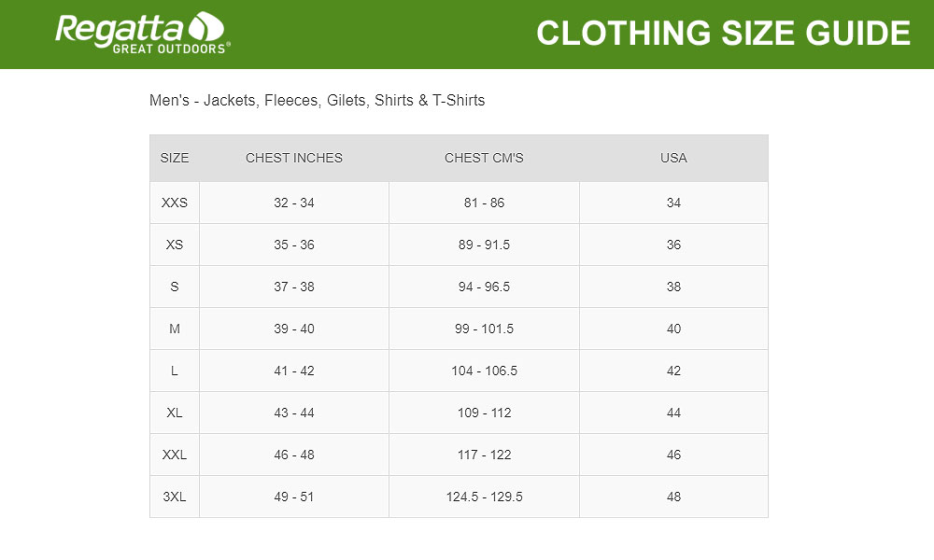Click the S size row label
Screen dimensions: 934x560
tap(175, 287)
